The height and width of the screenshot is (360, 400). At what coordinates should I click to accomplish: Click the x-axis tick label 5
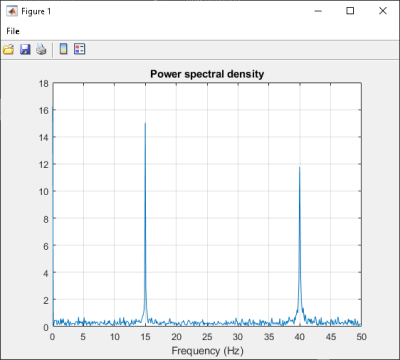tap(83, 337)
